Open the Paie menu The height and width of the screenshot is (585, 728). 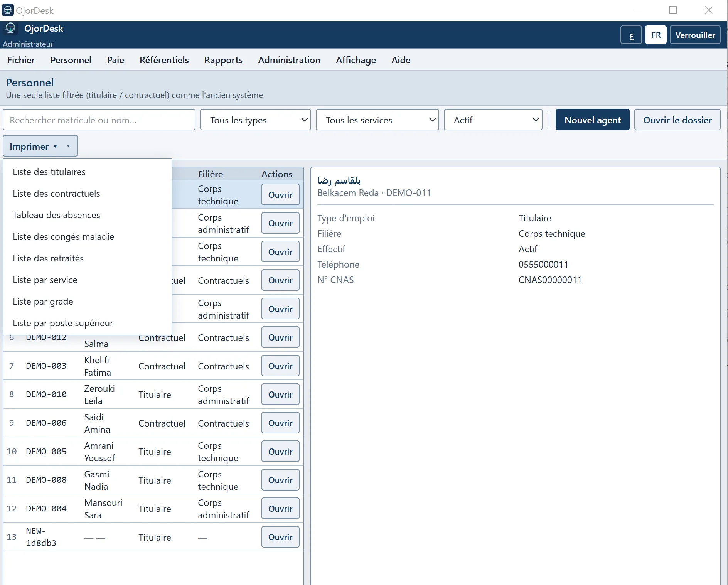[116, 60]
